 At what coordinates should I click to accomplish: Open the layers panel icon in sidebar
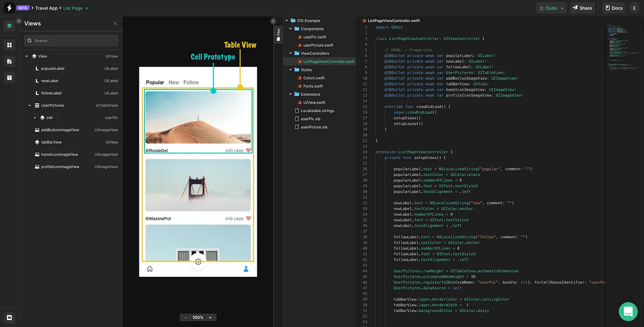pos(9,26)
